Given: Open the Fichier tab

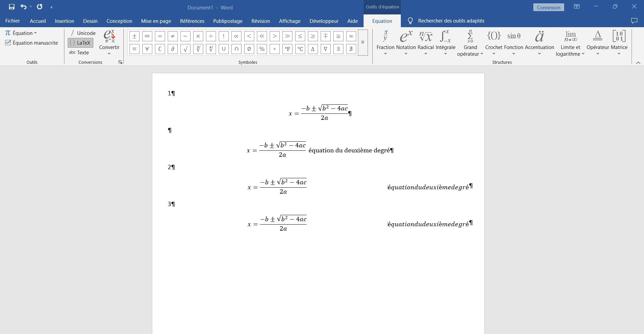Looking at the screenshot, I should click(12, 21).
